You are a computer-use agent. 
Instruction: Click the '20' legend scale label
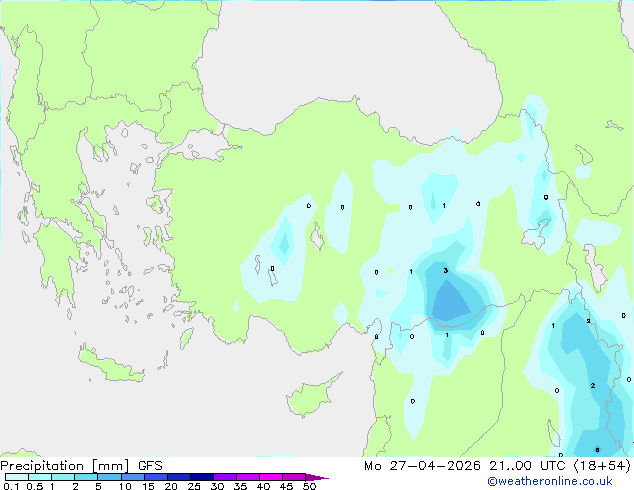coord(171,486)
